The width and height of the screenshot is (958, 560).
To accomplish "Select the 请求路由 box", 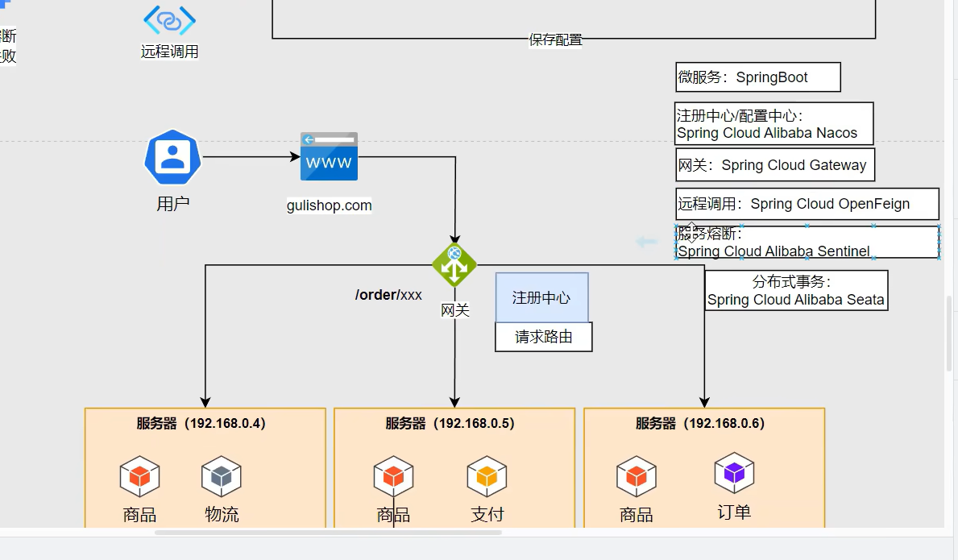I will 544,337.
